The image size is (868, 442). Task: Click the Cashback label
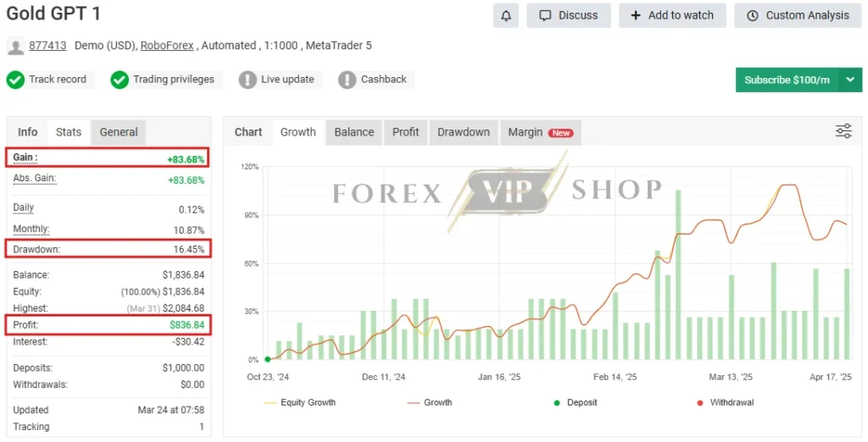[384, 80]
